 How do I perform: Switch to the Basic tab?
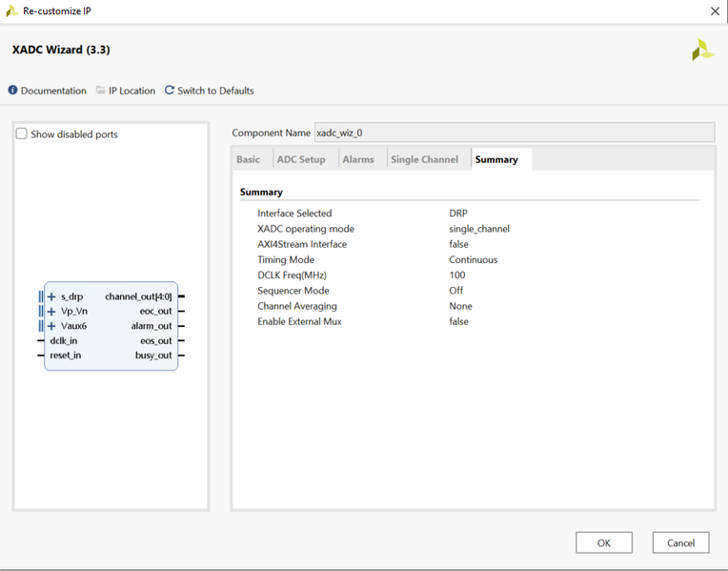click(248, 159)
